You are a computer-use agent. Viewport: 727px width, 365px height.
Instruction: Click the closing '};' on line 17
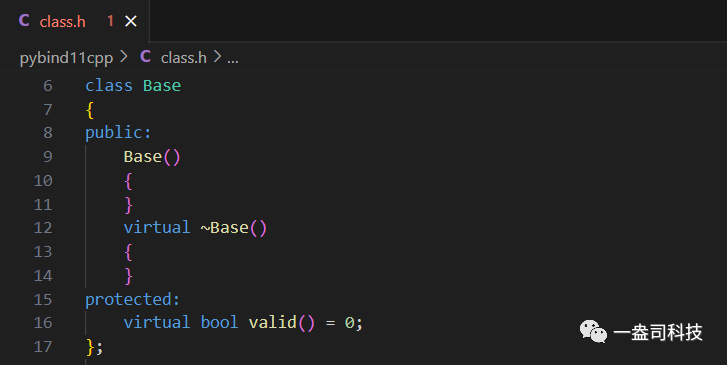[x=95, y=346]
